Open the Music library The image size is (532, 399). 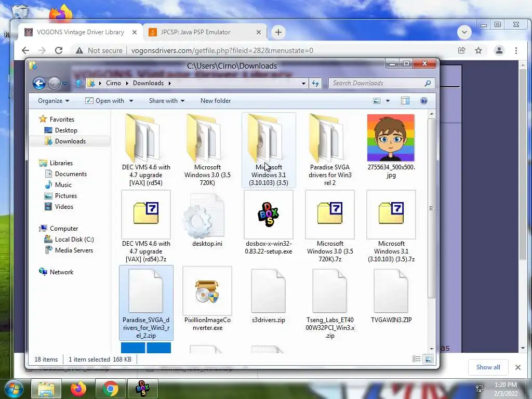pos(63,184)
